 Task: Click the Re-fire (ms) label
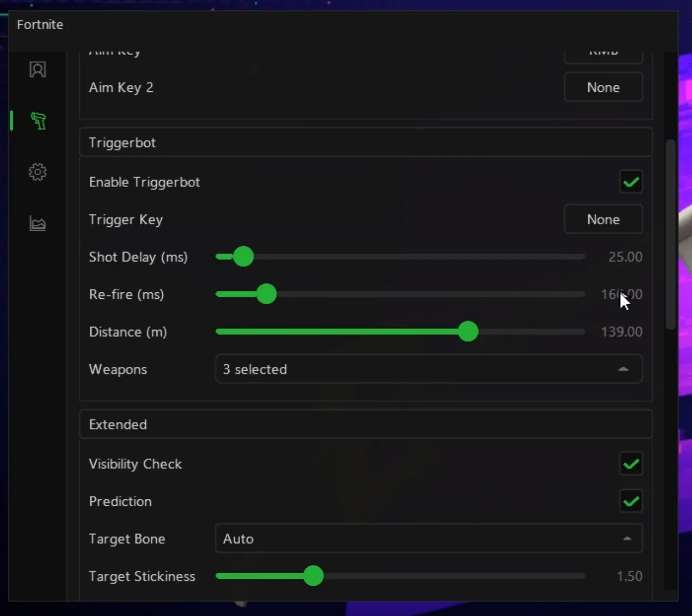pyautogui.click(x=127, y=294)
